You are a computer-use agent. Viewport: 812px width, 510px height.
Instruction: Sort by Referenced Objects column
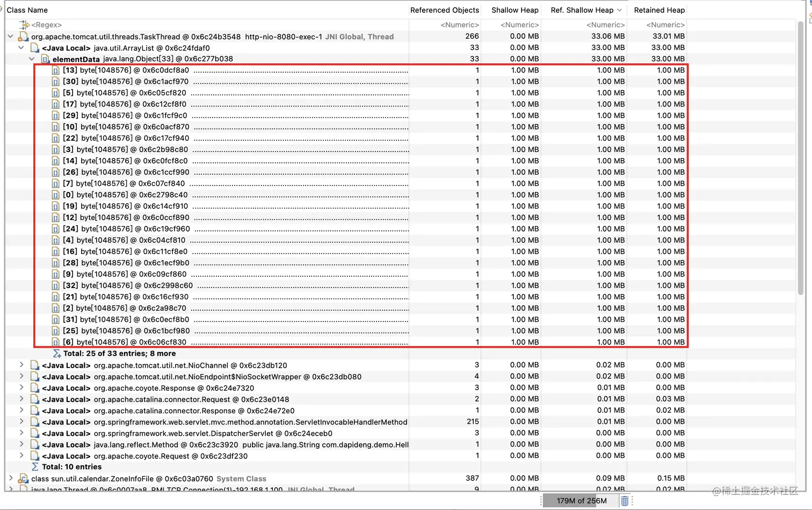[445, 10]
